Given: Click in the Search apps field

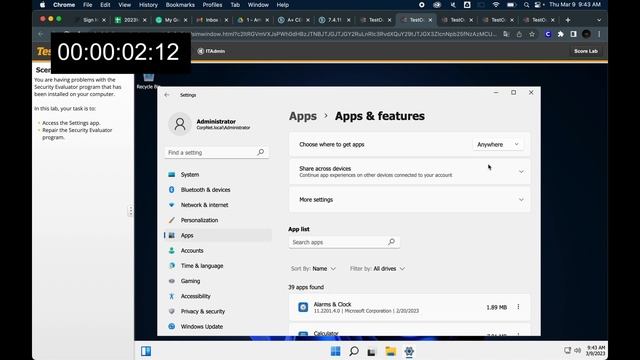Looking at the screenshot, I should coord(344,242).
